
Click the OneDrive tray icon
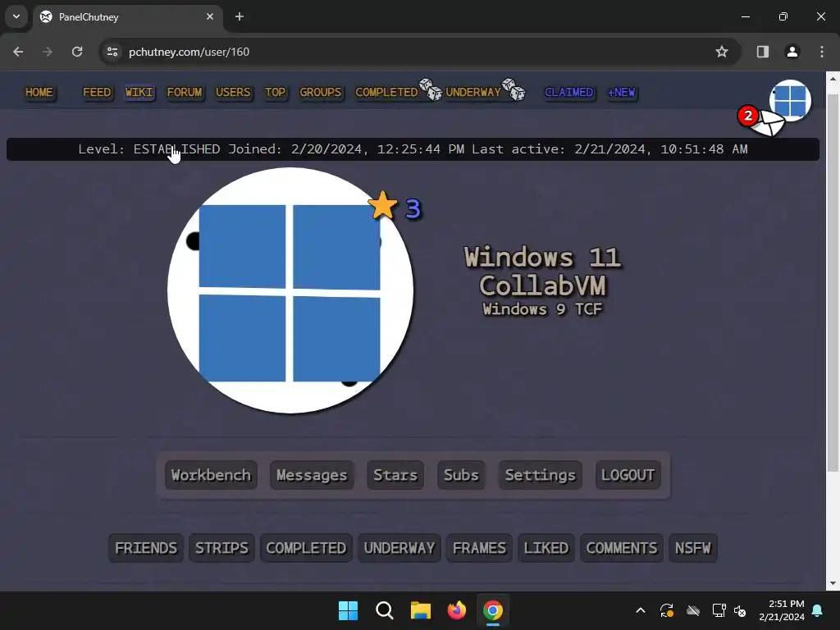pos(693,610)
